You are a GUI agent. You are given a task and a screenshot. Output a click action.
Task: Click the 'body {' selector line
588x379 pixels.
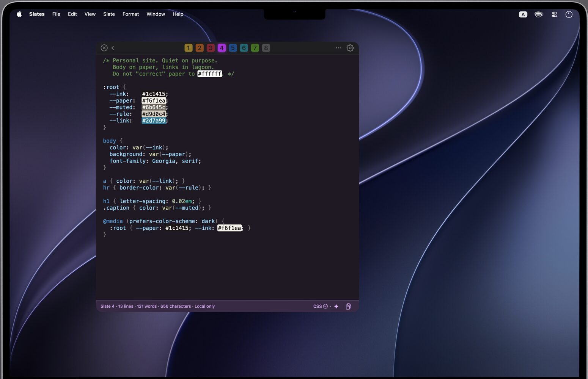click(x=113, y=141)
